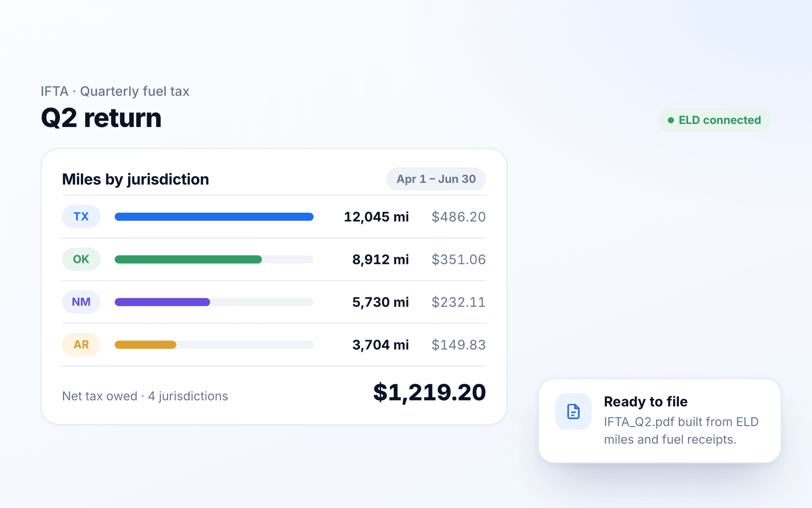Image resolution: width=812 pixels, height=508 pixels.
Task: Click the blue TX mileage progress bar
Action: 214,217
